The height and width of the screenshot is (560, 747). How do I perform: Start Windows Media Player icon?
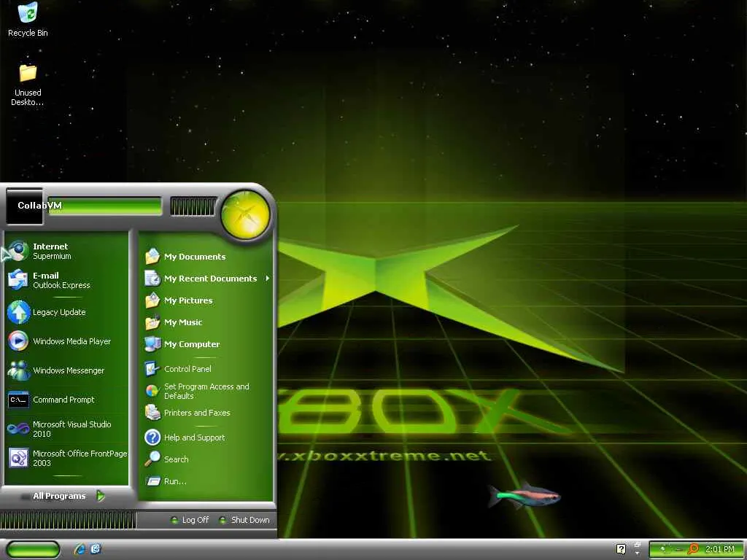click(x=18, y=341)
